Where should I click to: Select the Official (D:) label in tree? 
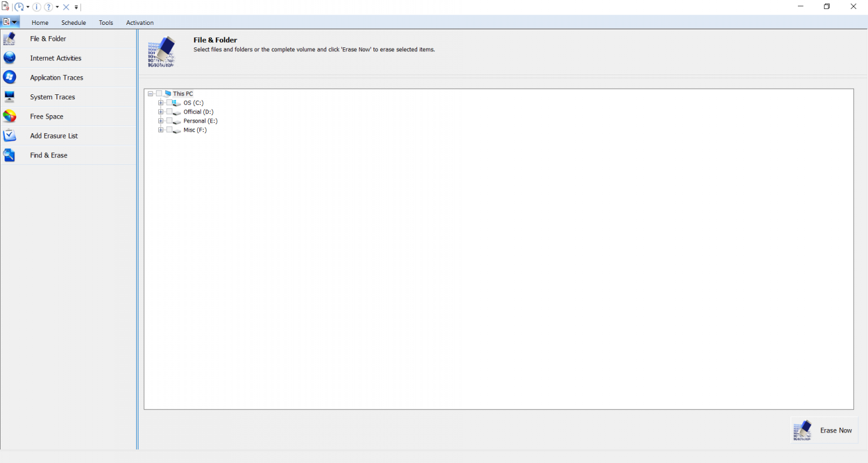coord(198,112)
